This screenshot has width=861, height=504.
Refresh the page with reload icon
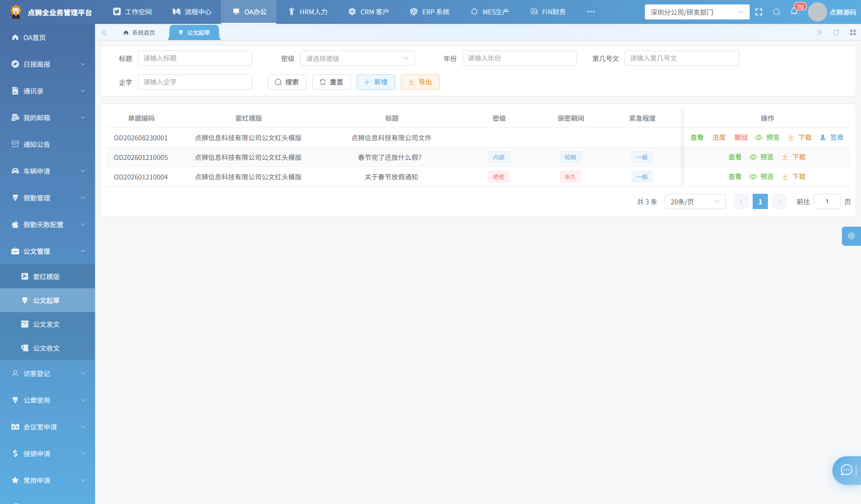(x=836, y=32)
